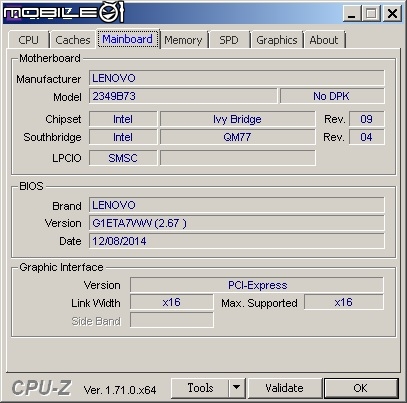Click the southbridge revision value 04

point(366,137)
